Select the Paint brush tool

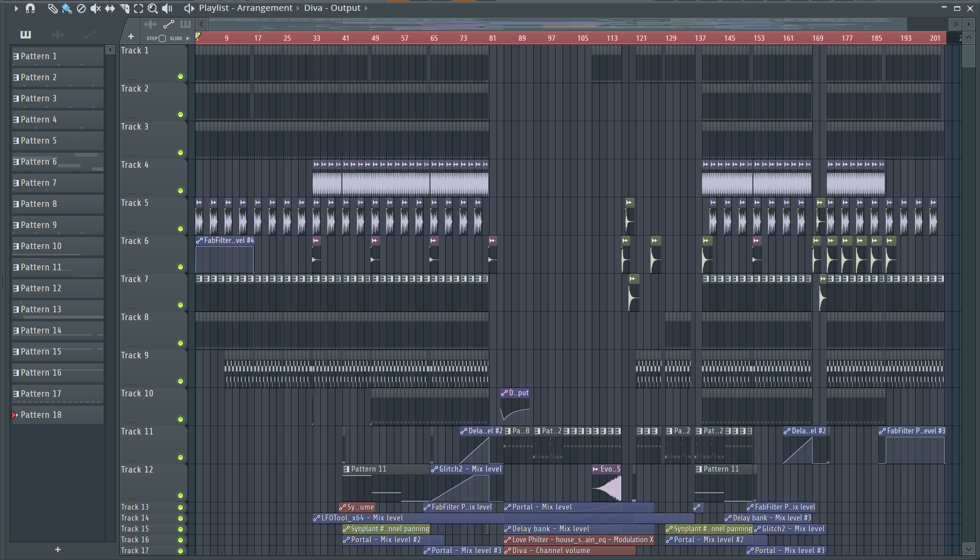[x=67, y=8]
